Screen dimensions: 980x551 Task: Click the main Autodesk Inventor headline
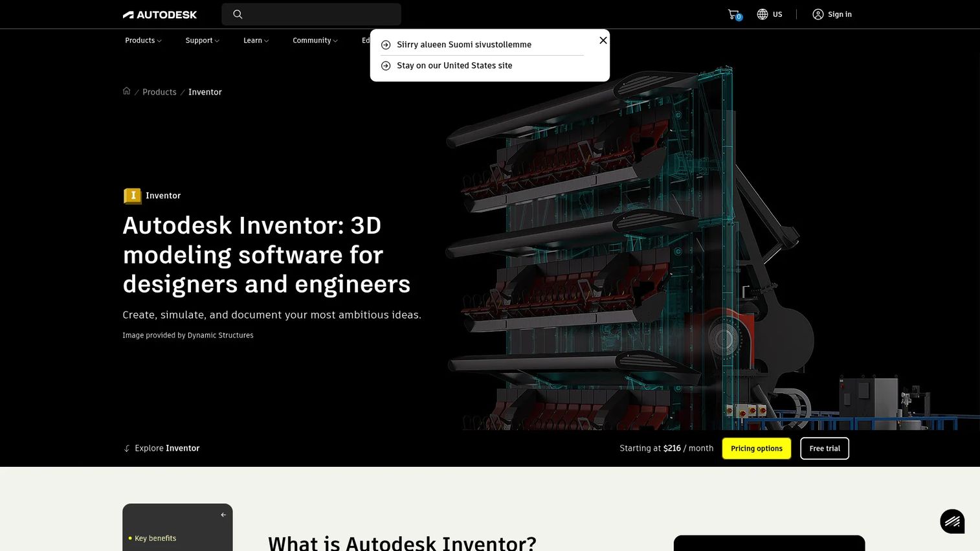tap(267, 254)
